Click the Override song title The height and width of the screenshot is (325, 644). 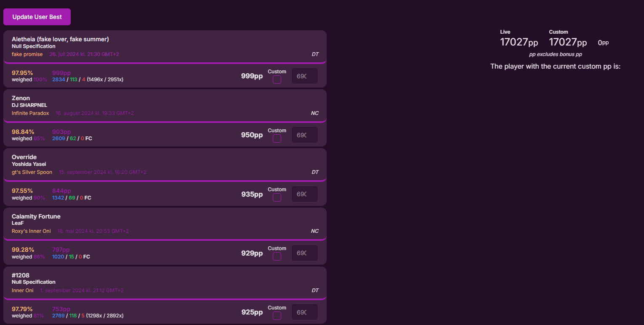coord(24,157)
